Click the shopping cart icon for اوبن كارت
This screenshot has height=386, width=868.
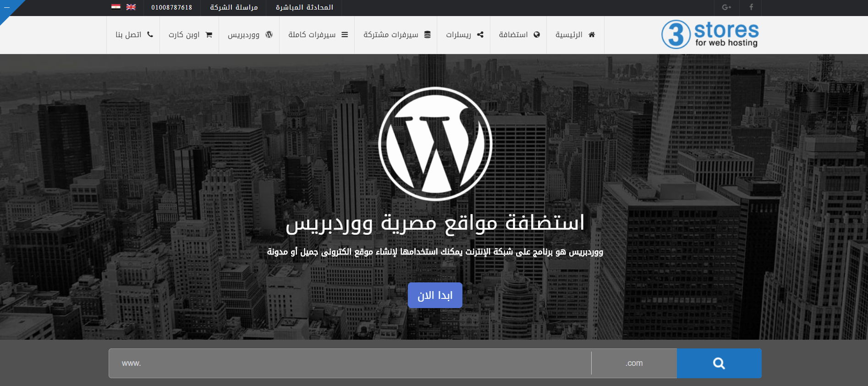coord(209,34)
